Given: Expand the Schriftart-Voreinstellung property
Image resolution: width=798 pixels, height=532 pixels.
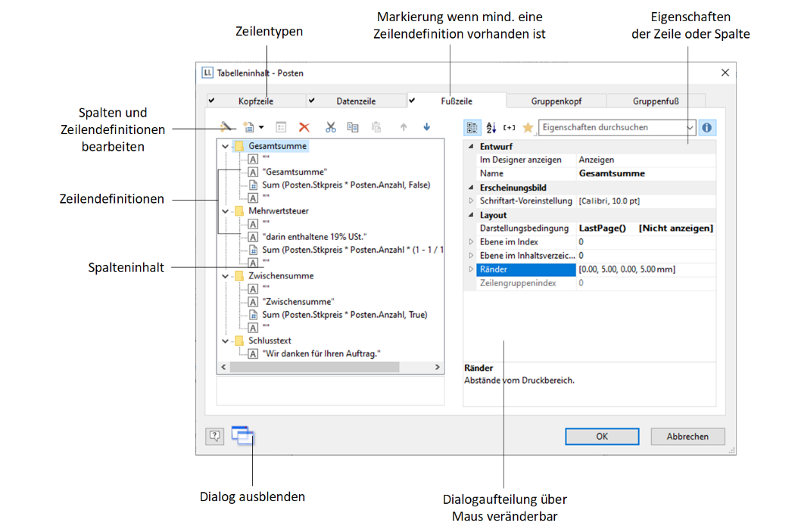Looking at the screenshot, I should 471,201.
